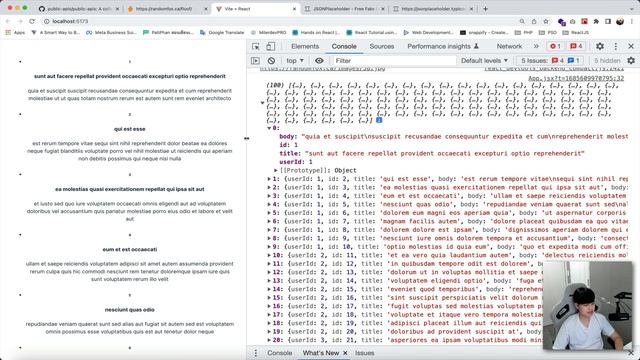Collapse the (100) array output
The width and height of the screenshot is (640, 360).
262,102
